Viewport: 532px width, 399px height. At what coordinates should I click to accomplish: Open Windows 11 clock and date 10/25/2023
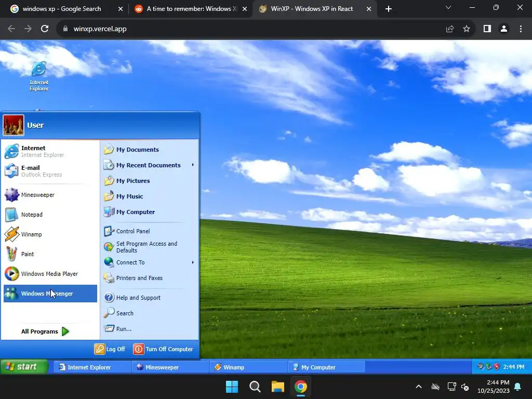[494, 387]
